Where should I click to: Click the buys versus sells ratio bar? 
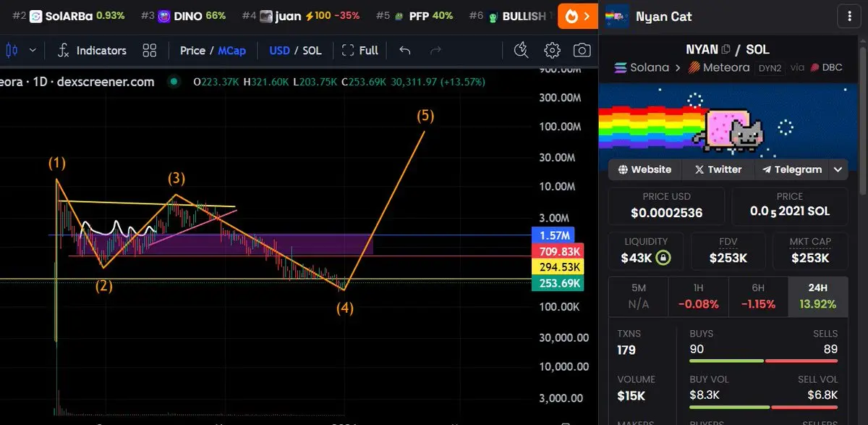(x=764, y=361)
